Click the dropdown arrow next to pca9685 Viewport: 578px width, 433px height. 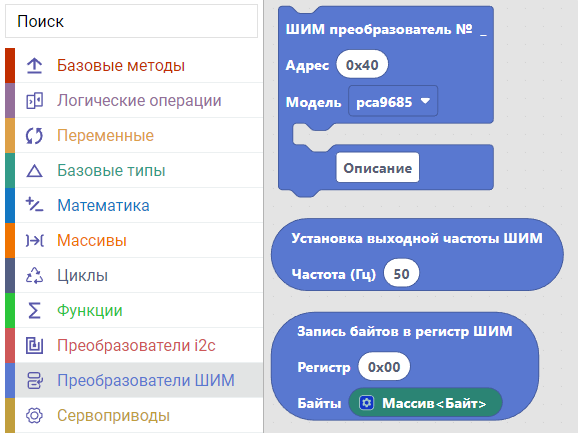425,101
